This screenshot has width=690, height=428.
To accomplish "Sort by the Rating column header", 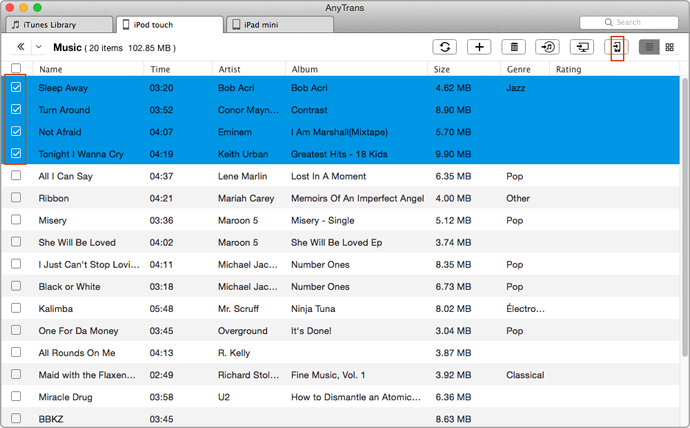I will coord(568,69).
